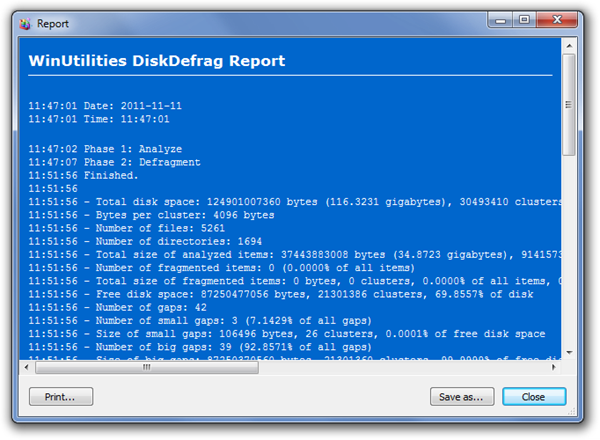Click the 'Number of gaps: 42' line
This screenshot has height=440, width=600.
click(x=117, y=307)
